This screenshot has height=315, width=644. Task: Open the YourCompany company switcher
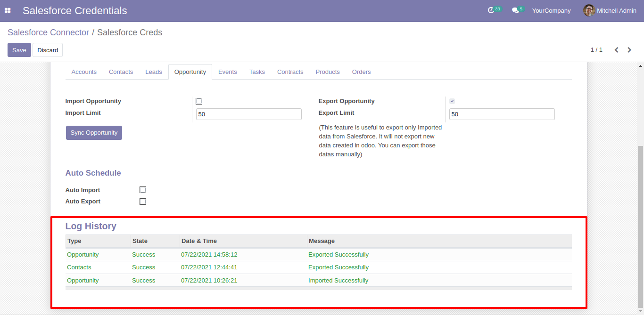[551, 10]
